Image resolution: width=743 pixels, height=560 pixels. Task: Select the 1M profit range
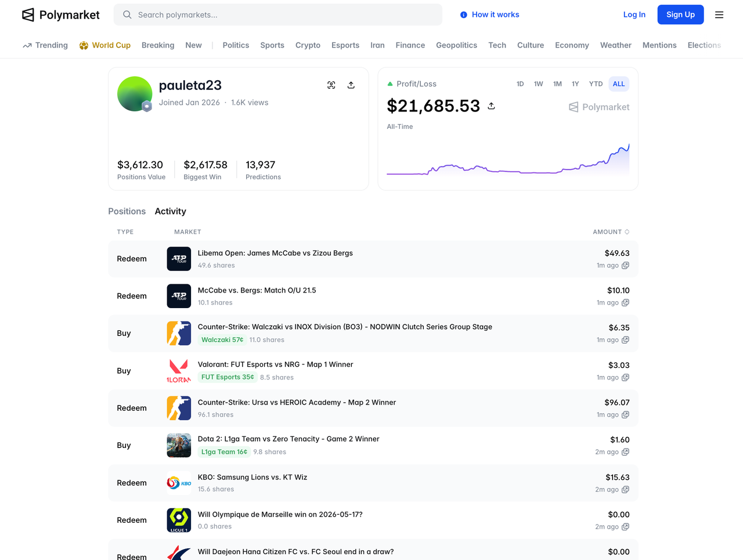click(x=557, y=84)
